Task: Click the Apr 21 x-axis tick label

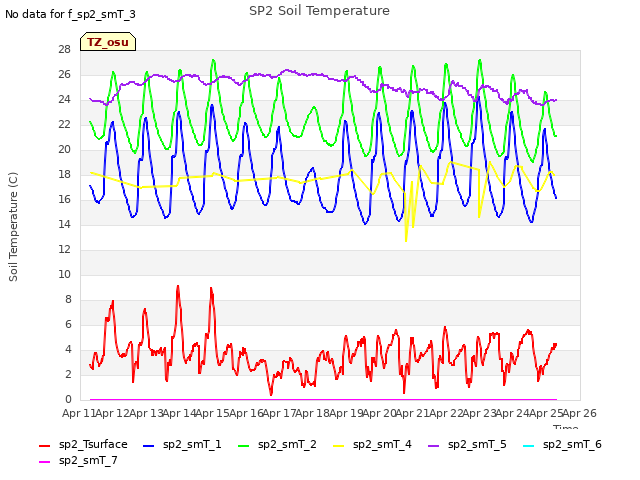Action: tap(413, 413)
